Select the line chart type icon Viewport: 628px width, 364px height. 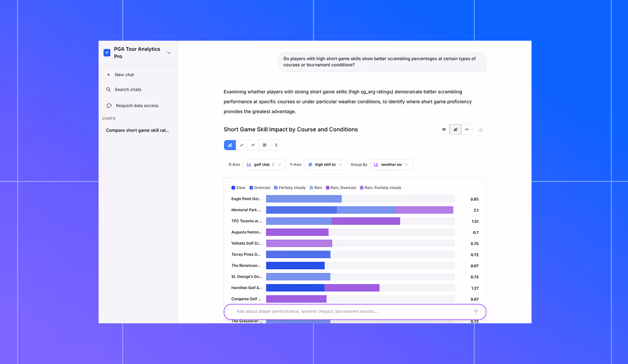242,145
